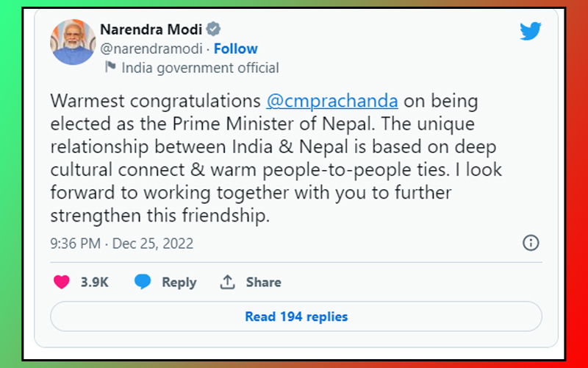Image resolution: width=588 pixels, height=368 pixels.
Task: Click the Reply text label
Action: (x=179, y=282)
